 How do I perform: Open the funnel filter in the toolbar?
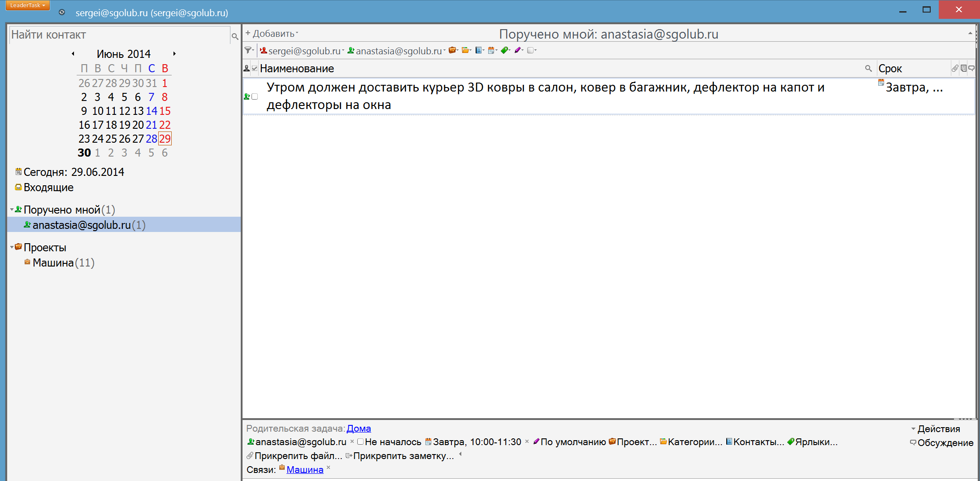tap(248, 50)
